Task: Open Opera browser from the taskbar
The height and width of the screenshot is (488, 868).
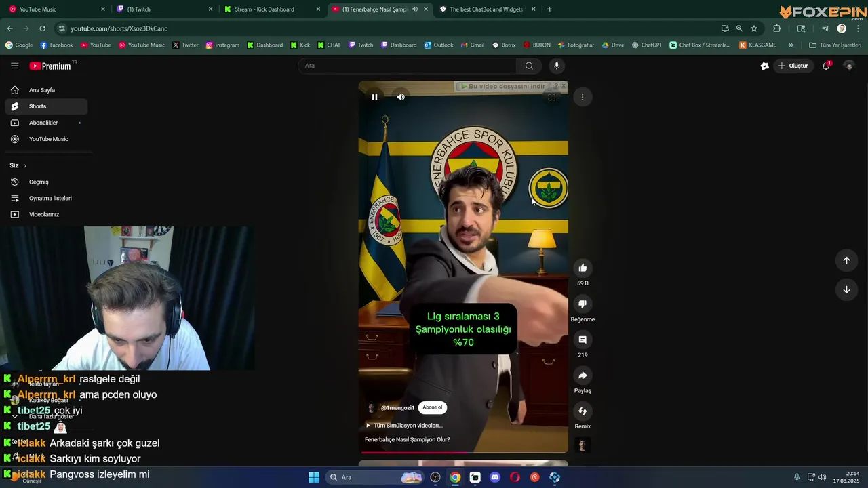Action: [x=515, y=477]
